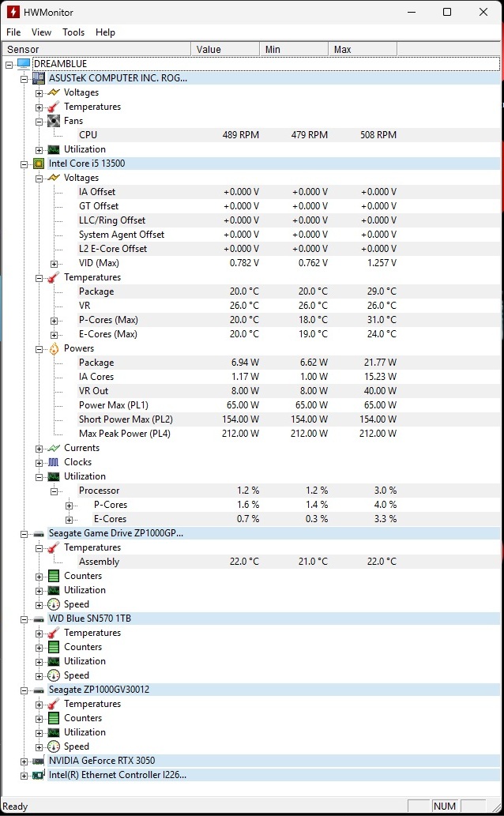This screenshot has width=504, height=816.
Task: Click Utilization icon under Intel Core i5 13500
Action: pos(54,476)
